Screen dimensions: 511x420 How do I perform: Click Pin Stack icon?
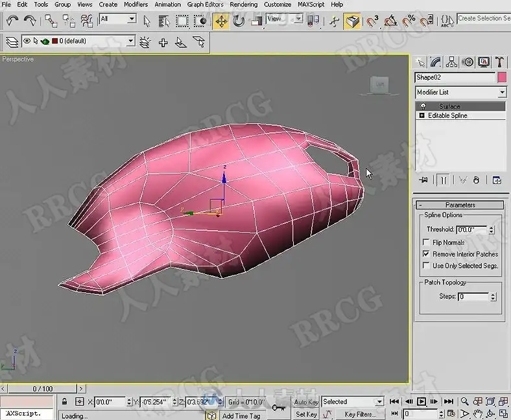point(423,180)
